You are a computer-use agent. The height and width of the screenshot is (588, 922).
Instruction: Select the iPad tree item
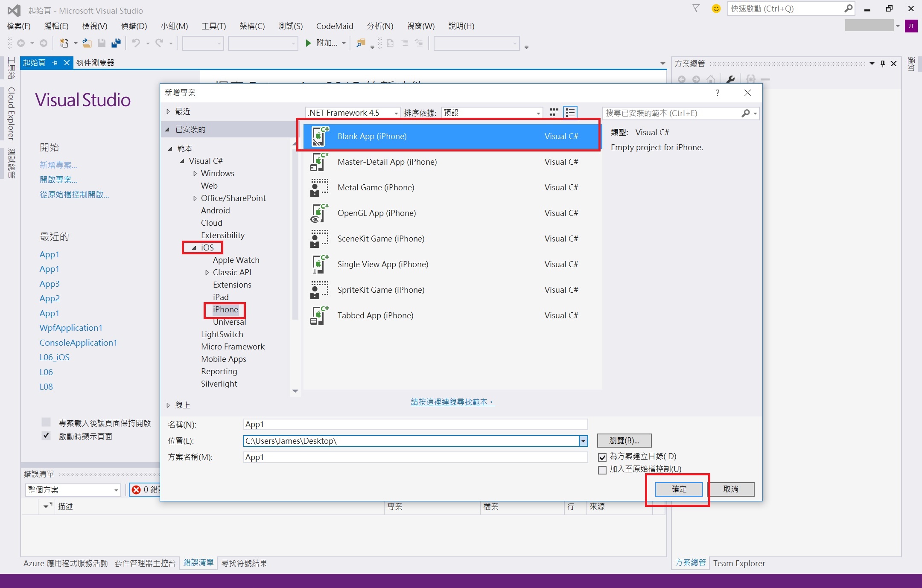pos(221,297)
